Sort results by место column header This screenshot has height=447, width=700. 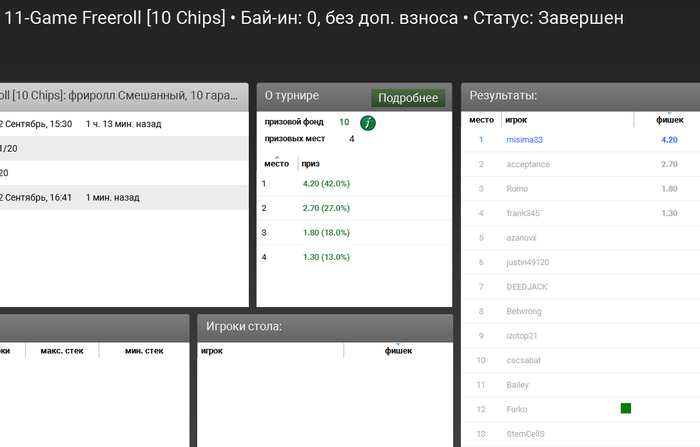point(481,120)
